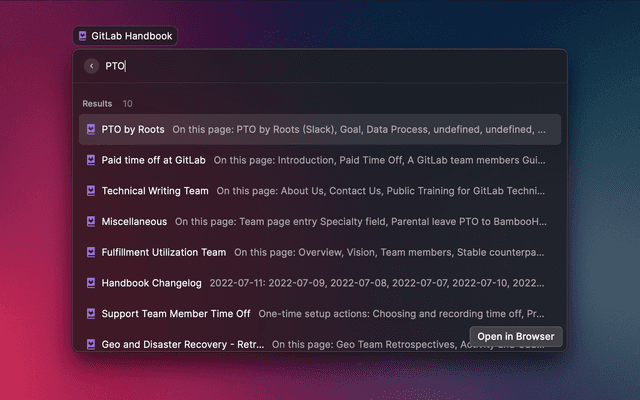
Task: Open Geo and Disaster Recovery result
Action: point(182,344)
